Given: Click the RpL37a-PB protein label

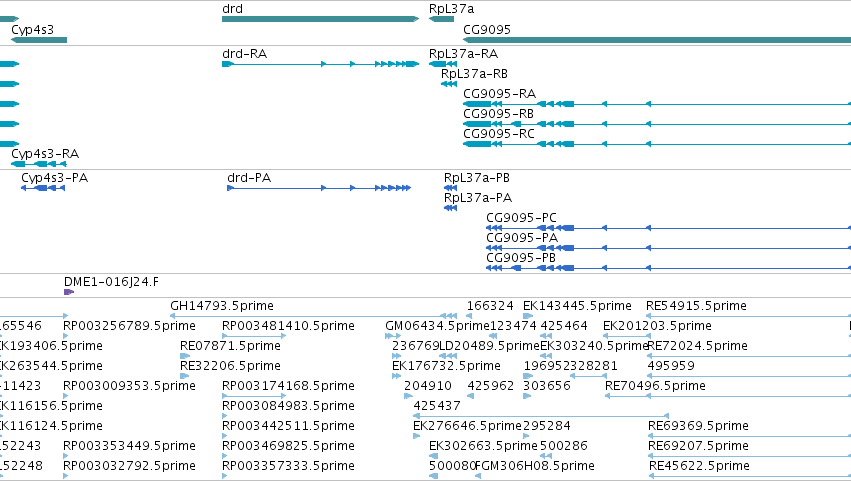Looking at the screenshot, I should (x=477, y=178).
